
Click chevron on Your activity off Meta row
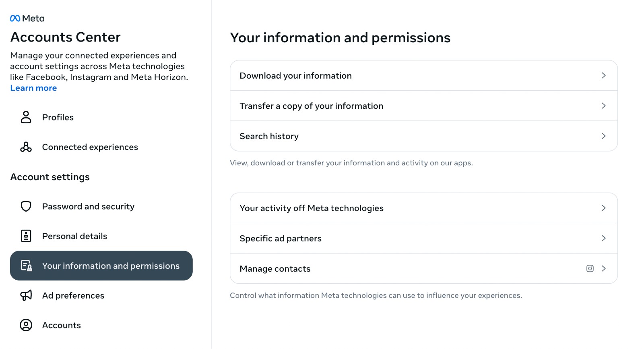point(603,208)
